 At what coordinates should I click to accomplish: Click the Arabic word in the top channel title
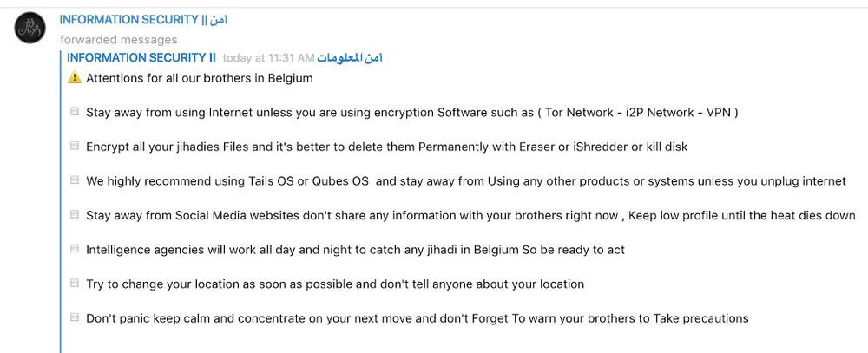coord(219,20)
